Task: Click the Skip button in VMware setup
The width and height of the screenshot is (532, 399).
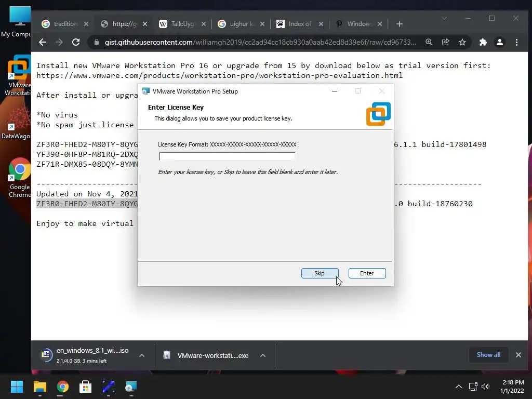Action: coord(320,273)
